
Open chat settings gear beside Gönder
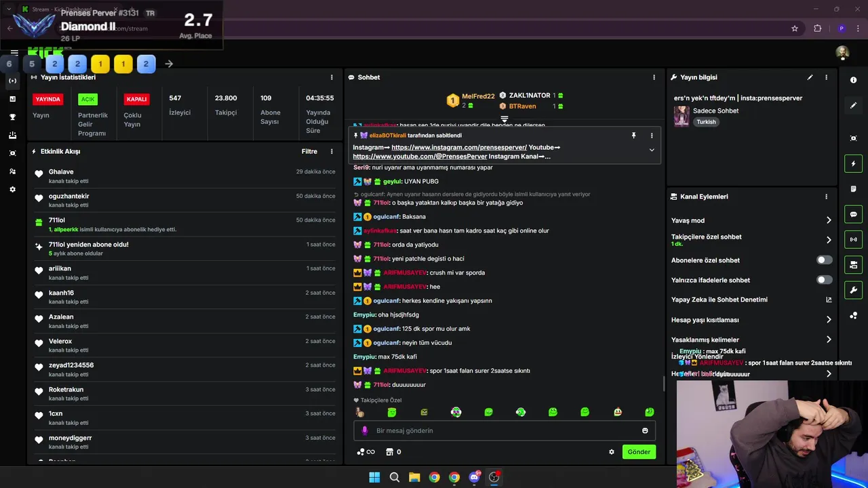pos(612,452)
